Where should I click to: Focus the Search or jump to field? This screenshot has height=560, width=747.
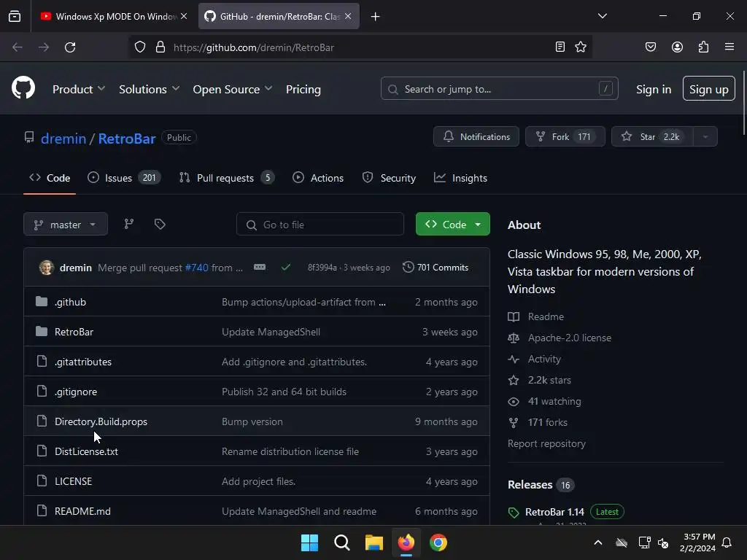coord(499,88)
